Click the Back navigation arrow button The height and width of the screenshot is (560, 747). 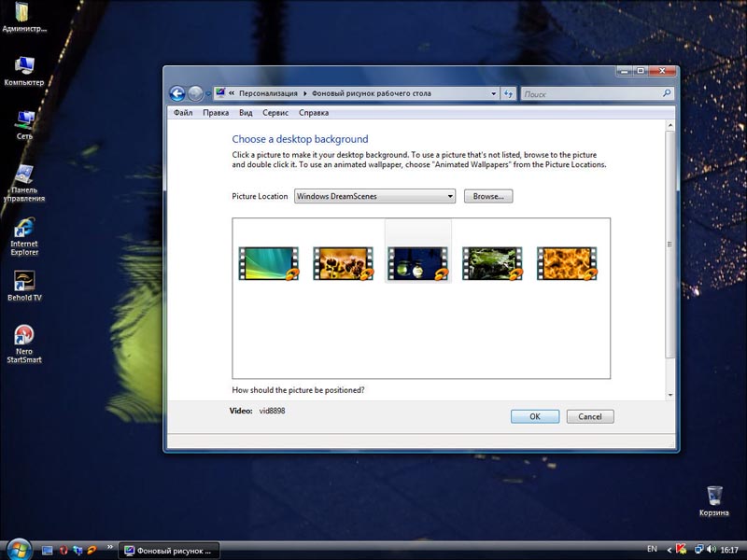pos(176,93)
